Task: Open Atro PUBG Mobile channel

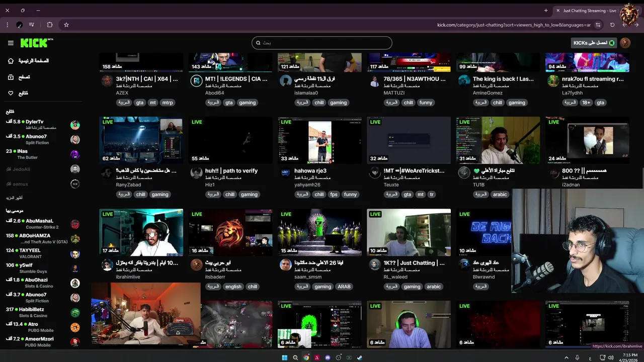Action: (x=43, y=327)
